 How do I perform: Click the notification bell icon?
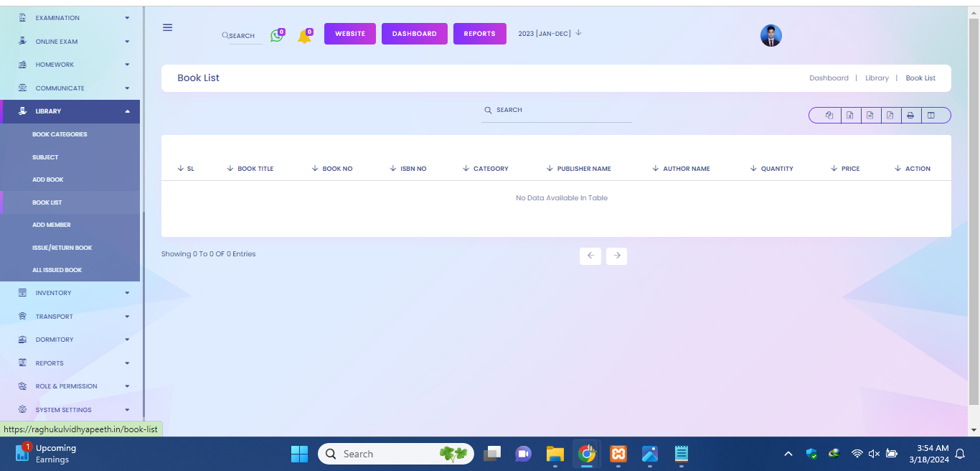pyautogui.click(x=304, y=36)
